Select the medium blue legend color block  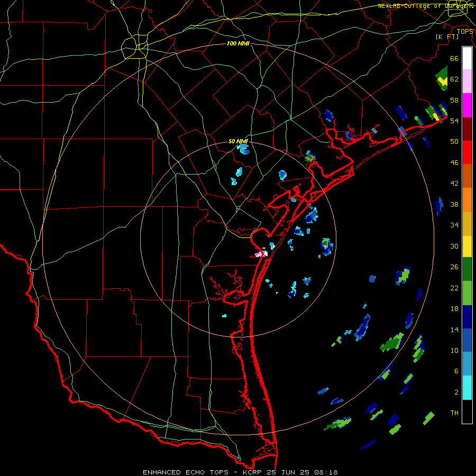[x=467, y=341]
